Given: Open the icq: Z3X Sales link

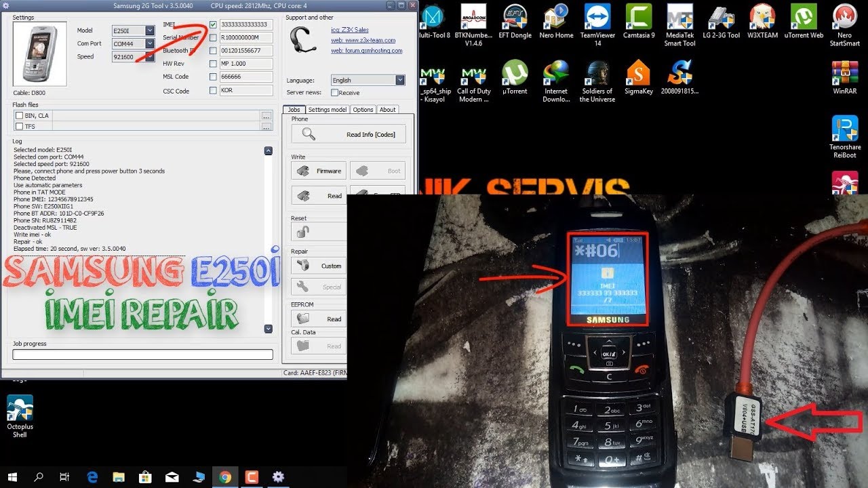Looking at the screenshot, I should [350, 30].
